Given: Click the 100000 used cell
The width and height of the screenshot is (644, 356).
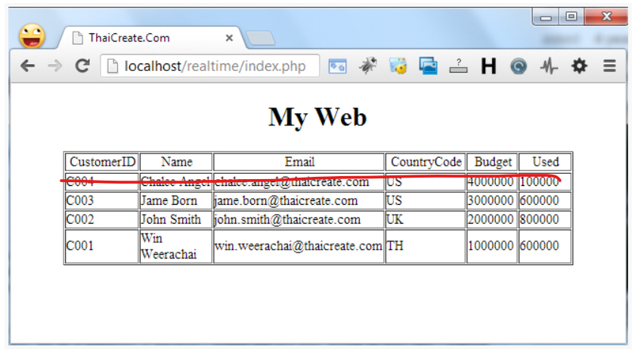Looking at the screenshot, I should [545, 181].
